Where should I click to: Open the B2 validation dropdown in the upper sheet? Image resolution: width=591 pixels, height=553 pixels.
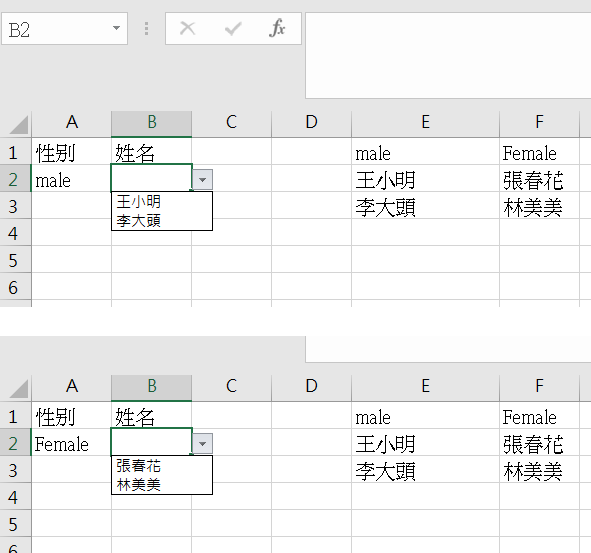click(202, 180)
